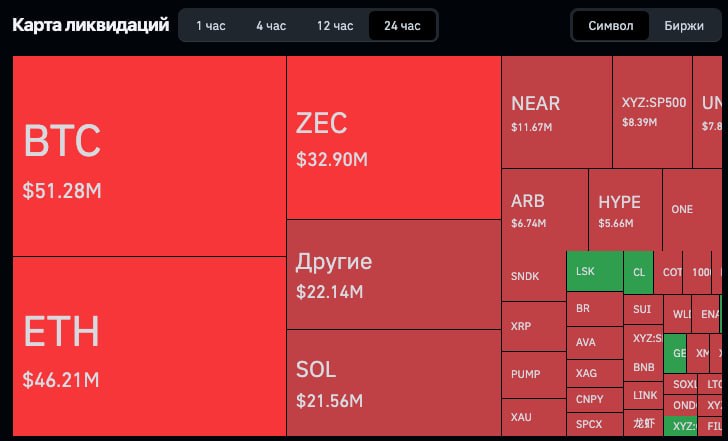
Task: Open the XYZ:SP500 $8.39M tile
Action: (652, 112)
